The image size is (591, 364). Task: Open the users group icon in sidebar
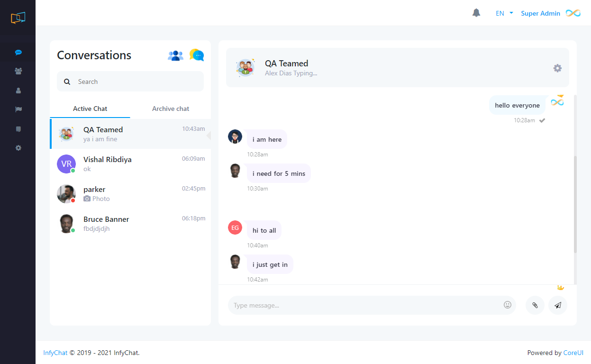point(18,71)
